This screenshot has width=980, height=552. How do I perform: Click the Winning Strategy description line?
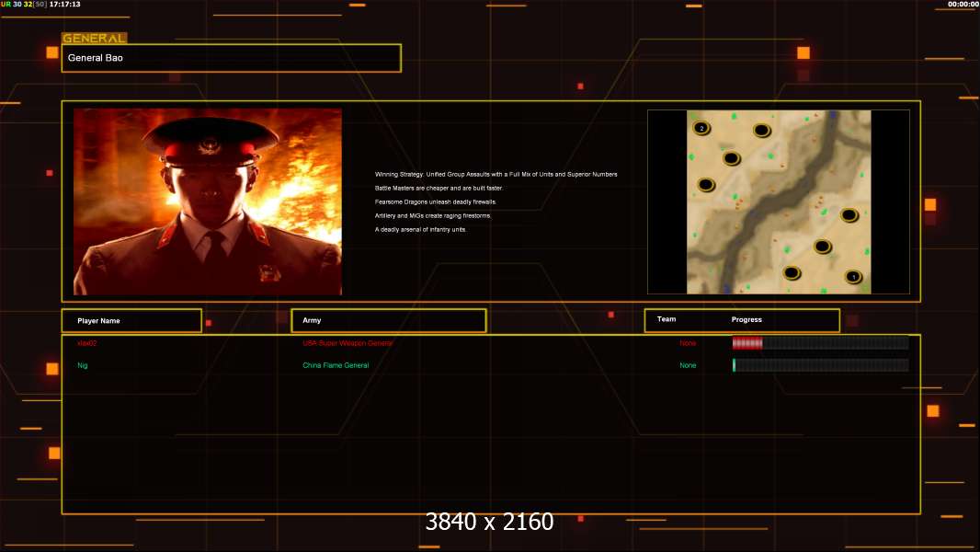tap(496, 175)
